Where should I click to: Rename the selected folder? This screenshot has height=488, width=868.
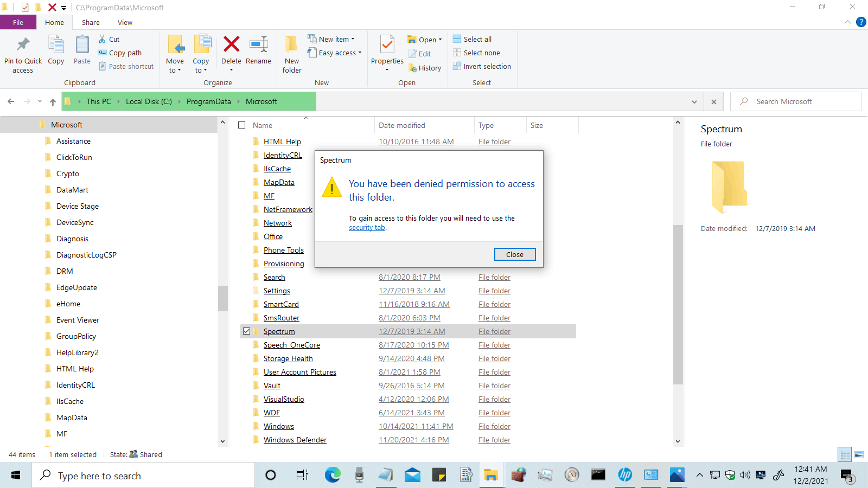258,50
